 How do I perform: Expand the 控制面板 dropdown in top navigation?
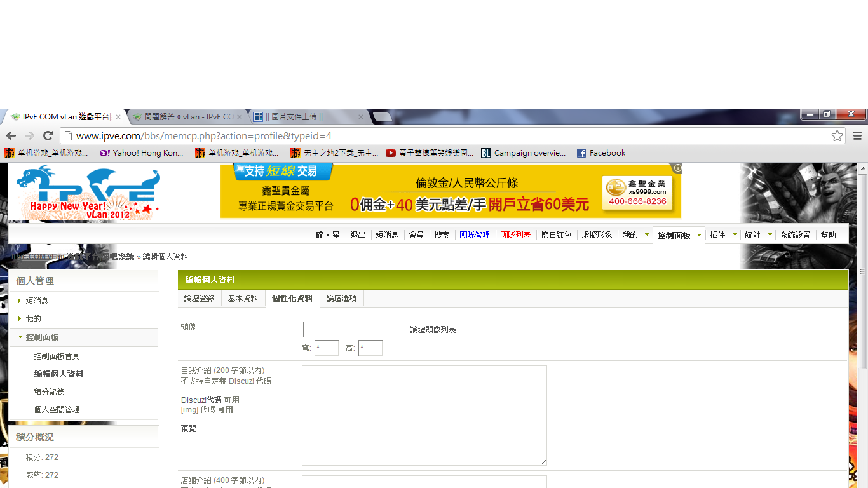point(699,235)
